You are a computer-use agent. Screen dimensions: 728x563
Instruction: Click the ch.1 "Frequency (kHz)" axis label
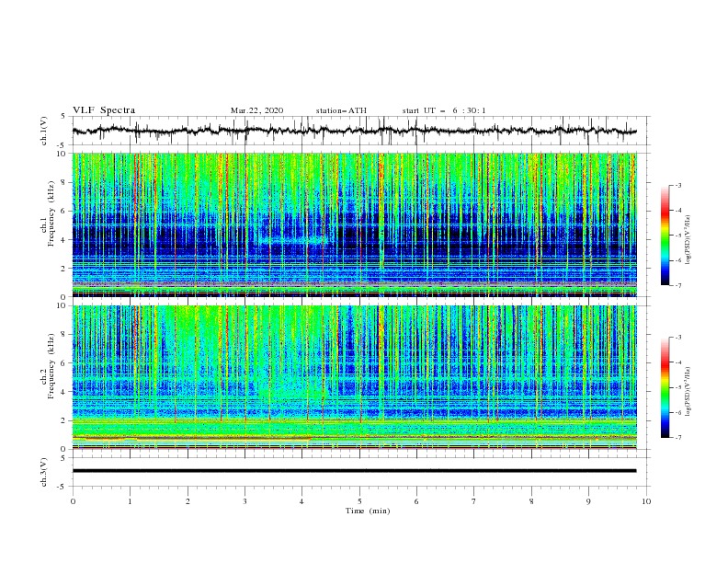pos(51,212)
